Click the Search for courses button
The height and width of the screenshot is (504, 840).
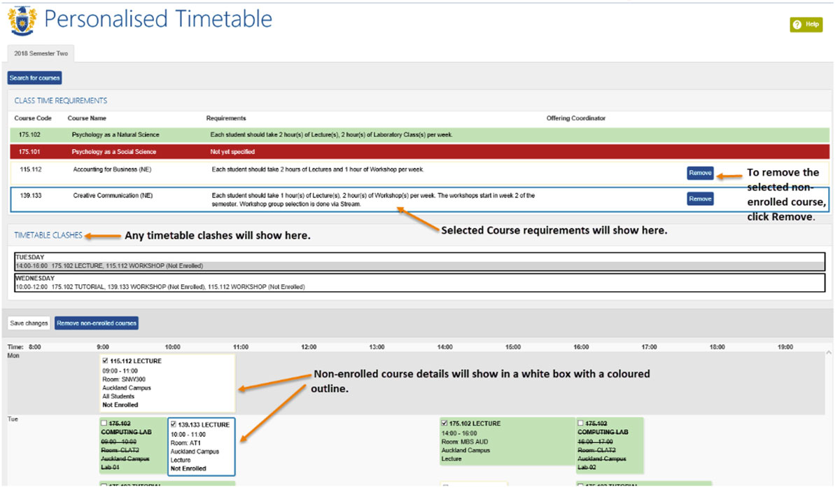click(35, 78)
